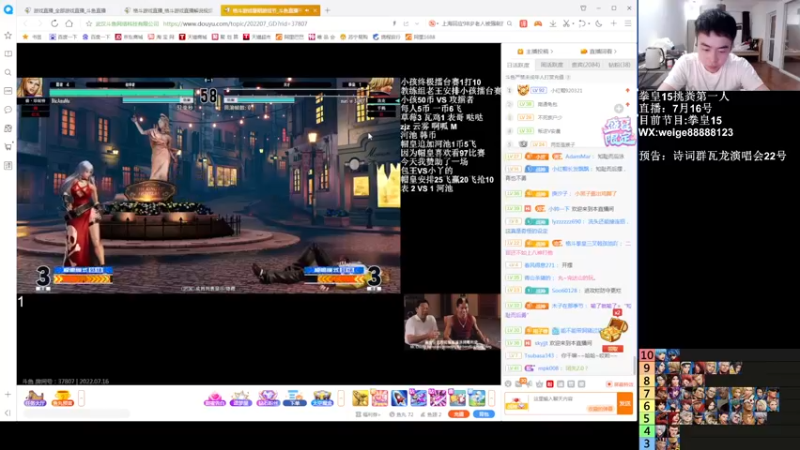Close the active orange browser tab

pyautogui.click(x=315, y=10)
